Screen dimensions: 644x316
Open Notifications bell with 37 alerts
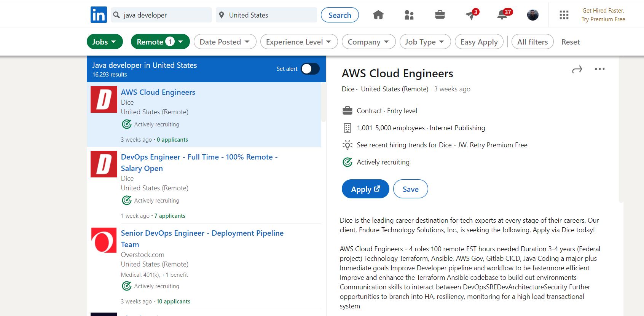pos(504,14)
